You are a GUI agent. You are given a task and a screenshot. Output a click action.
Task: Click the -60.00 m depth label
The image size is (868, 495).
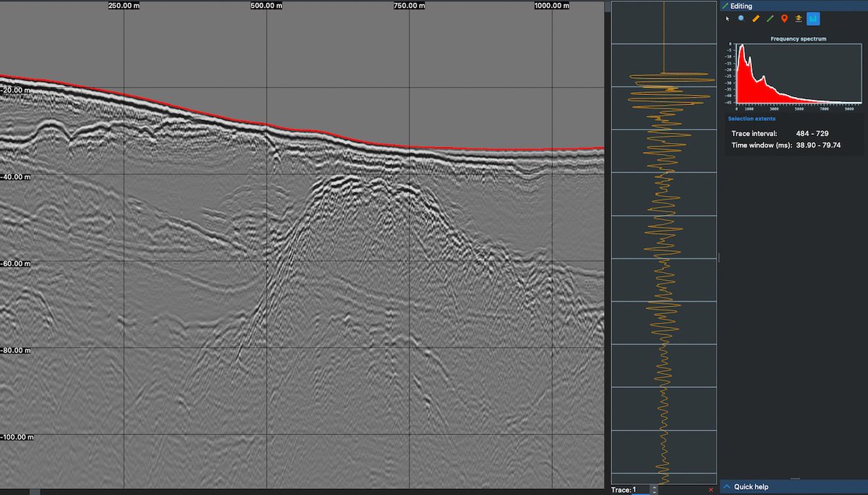tap(16, 264)
